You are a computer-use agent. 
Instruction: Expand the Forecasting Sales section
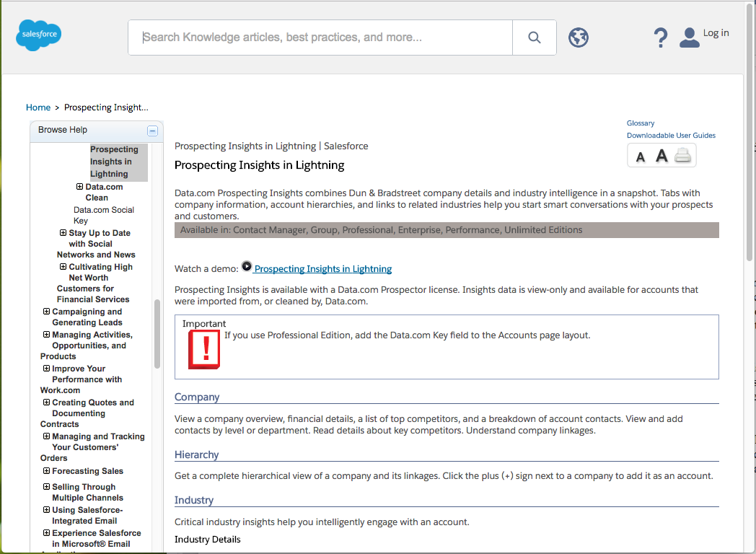point(45,471)
